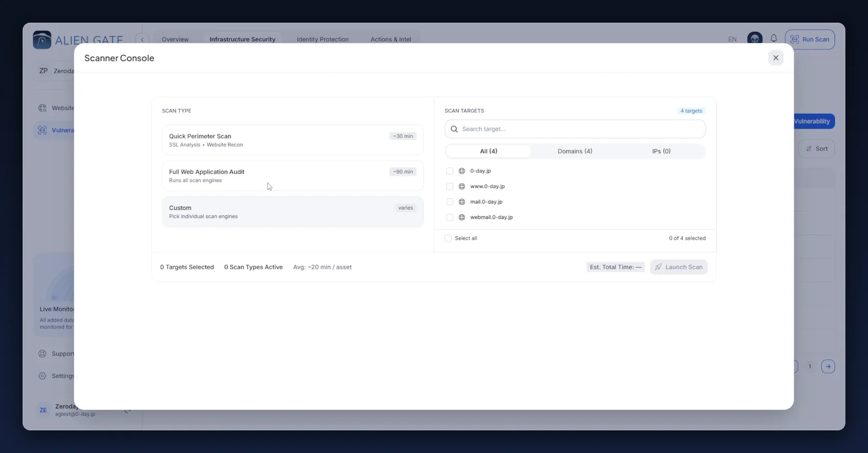The width and height of the screenshot is (868, 453).
Task: Check the www.0-day.jp target checkbox
Action: click(x=450, y=186)
